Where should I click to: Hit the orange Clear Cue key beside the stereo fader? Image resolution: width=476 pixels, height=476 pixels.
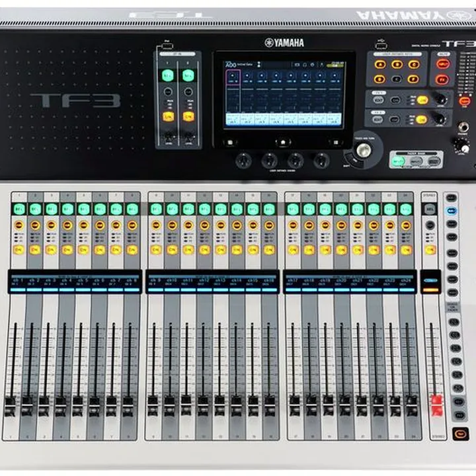pos(460,434)
